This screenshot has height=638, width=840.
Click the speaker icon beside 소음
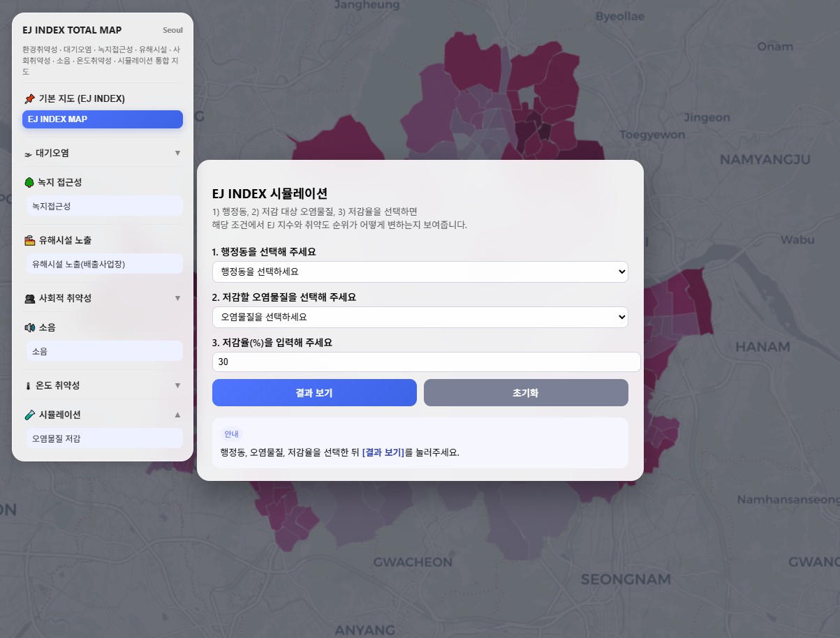(x=29, y=327)
